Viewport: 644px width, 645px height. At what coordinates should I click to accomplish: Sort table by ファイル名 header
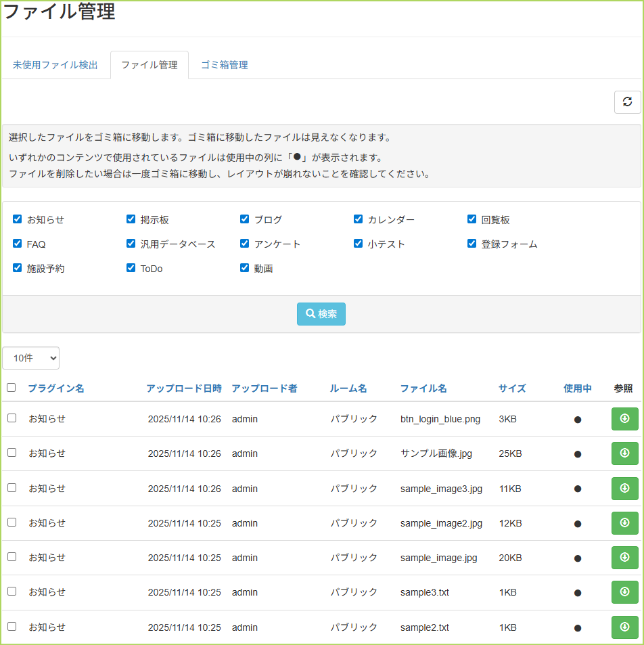423,388
